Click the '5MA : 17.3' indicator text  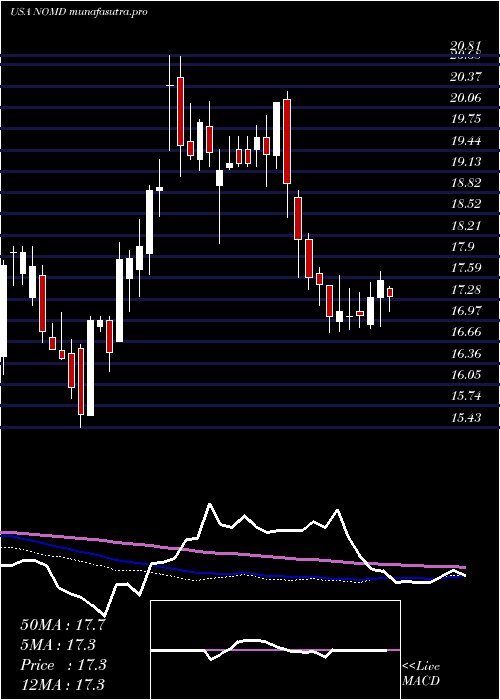point(58,645)
